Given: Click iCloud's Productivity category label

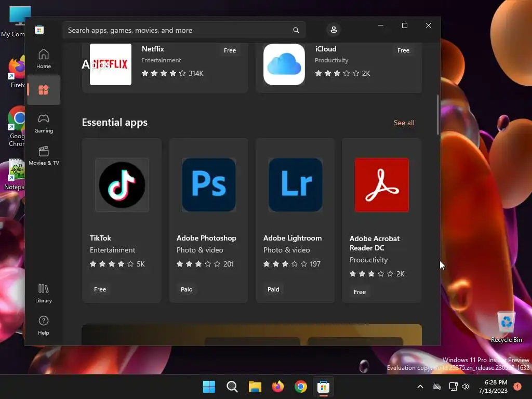Looking at the screenshot, I should click(331, 60).
